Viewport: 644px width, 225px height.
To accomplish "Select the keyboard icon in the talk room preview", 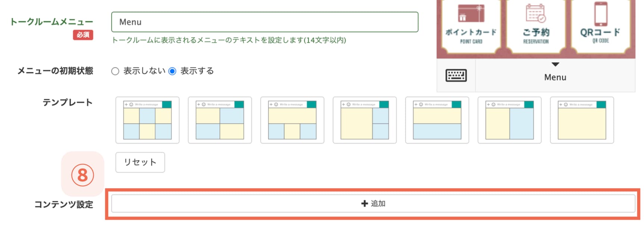I will pyautogui.click(x=456, y=75).
